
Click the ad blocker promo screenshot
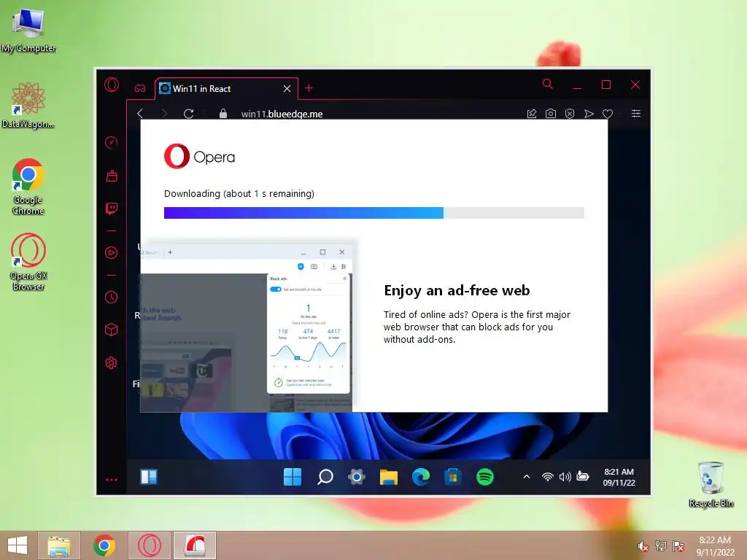[247, 327]
